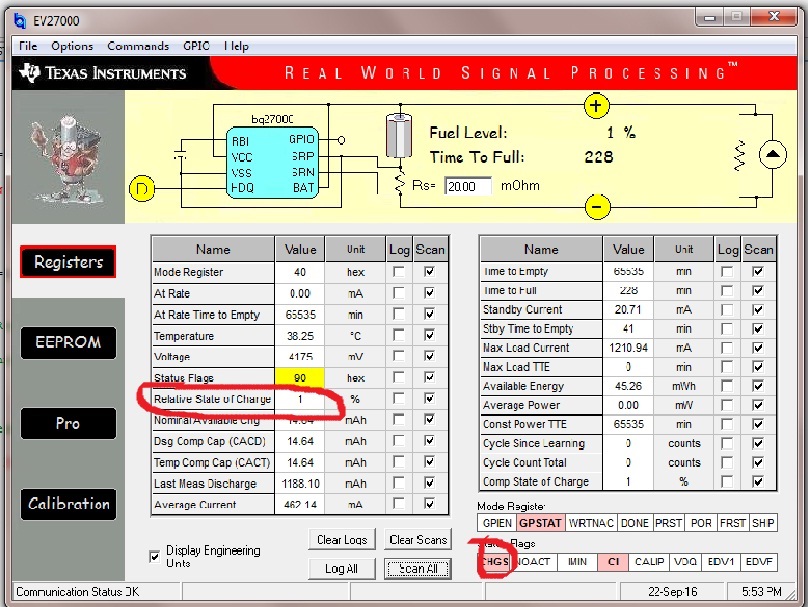The image size is (808, 607).
Task: Enable Log for Status Flags row
Action: (x=398, y=377)
